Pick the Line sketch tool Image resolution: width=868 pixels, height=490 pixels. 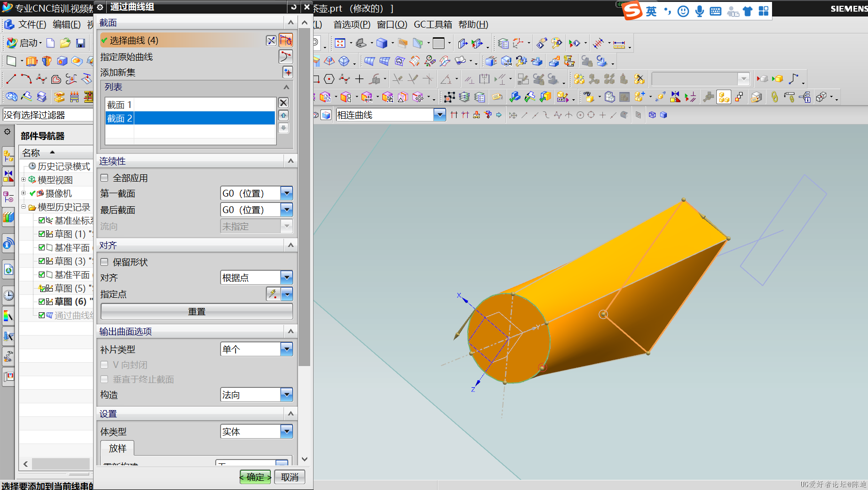tap(11, 79)
